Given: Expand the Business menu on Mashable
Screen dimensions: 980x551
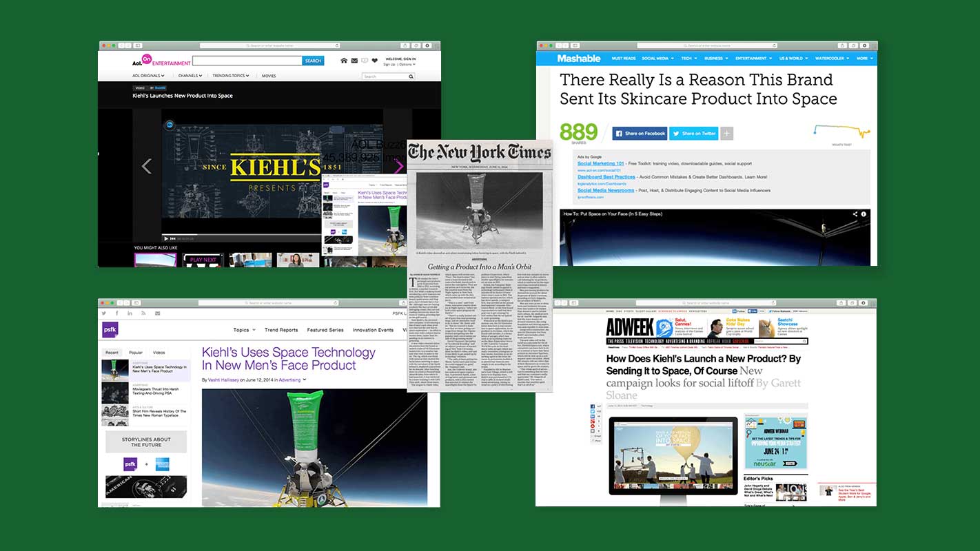Looking at the screenshot, I should coord(715,59).
